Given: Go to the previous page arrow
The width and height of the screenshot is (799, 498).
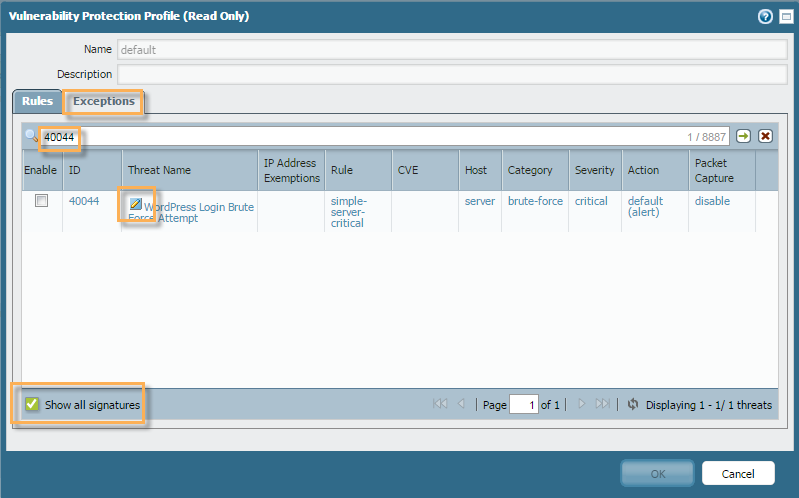Looking at the screenshot, I should click(461, 405).
